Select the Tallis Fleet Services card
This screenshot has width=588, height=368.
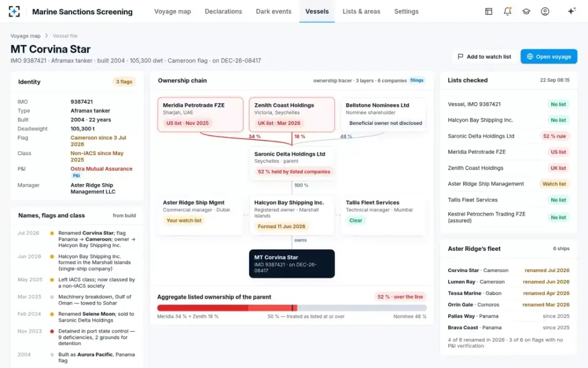click(x=384, y=215)
